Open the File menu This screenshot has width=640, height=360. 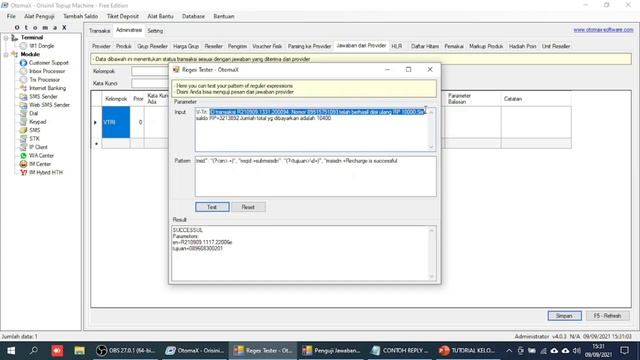[x=11, y=16]
